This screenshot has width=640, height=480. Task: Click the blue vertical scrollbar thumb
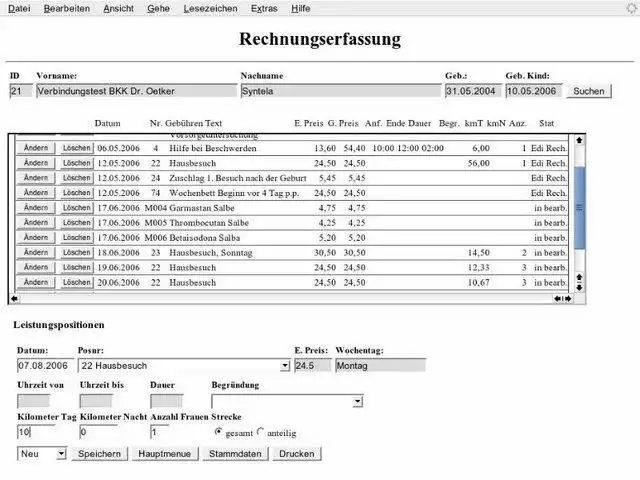coord(579,208)
